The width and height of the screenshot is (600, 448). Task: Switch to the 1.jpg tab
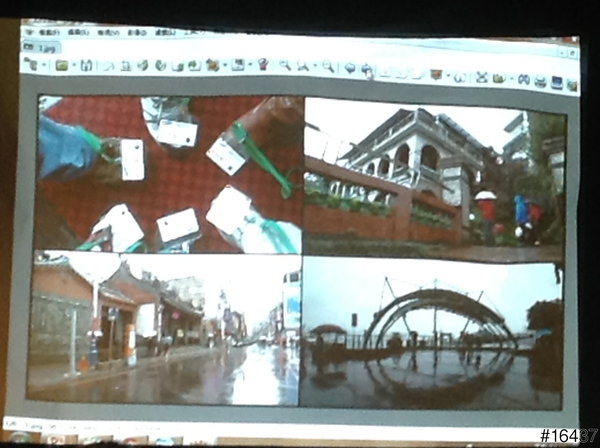47,46
